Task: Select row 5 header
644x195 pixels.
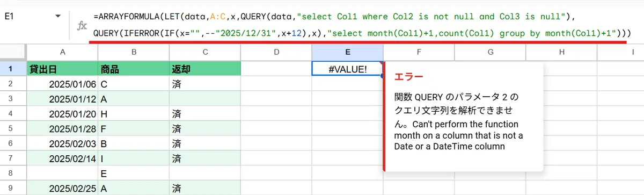Action: point(13,129)
